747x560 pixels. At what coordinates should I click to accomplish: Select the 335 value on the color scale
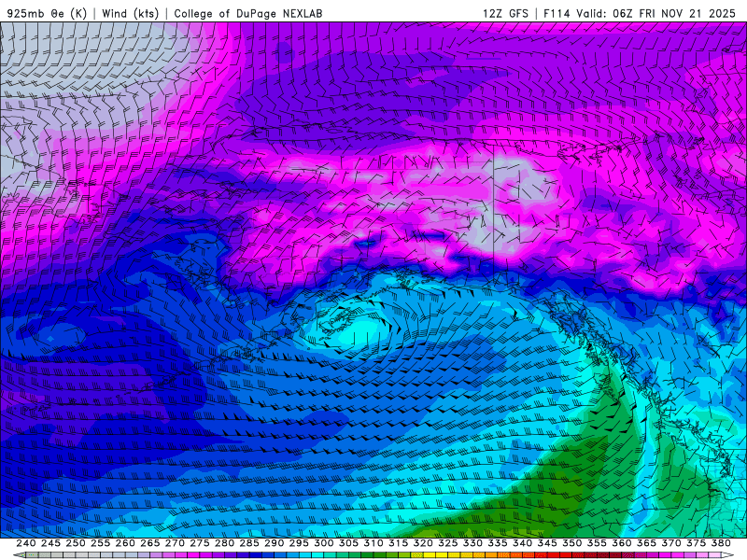498,543
